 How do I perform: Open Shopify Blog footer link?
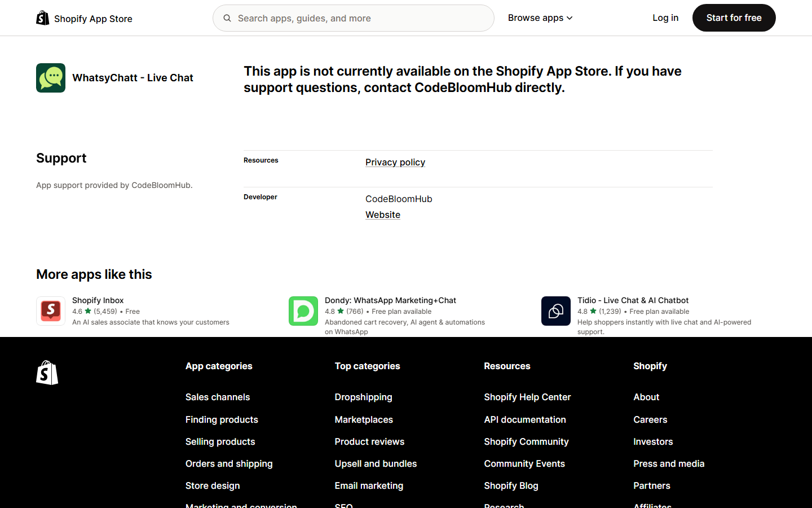click(511, 485)
